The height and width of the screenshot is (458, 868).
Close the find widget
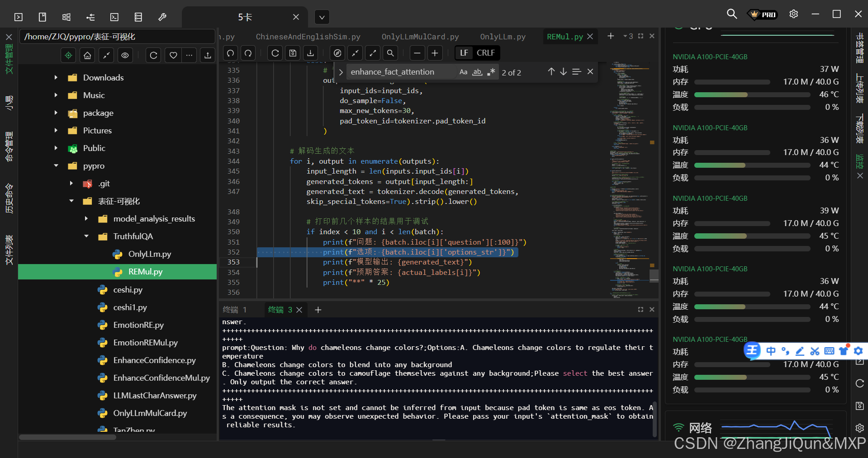(590, 71)
